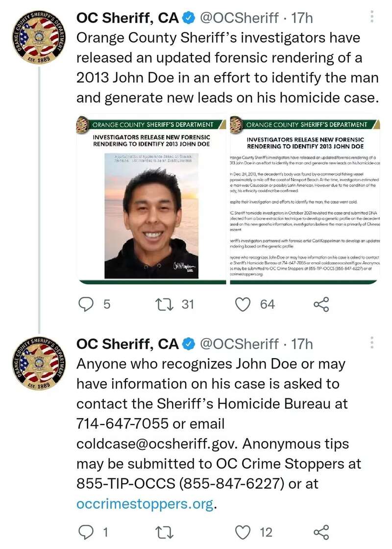Viewport: 392px width, 549px height.
Task: Reply to the first OC Sheriff tweet
Action: [86, 305]
